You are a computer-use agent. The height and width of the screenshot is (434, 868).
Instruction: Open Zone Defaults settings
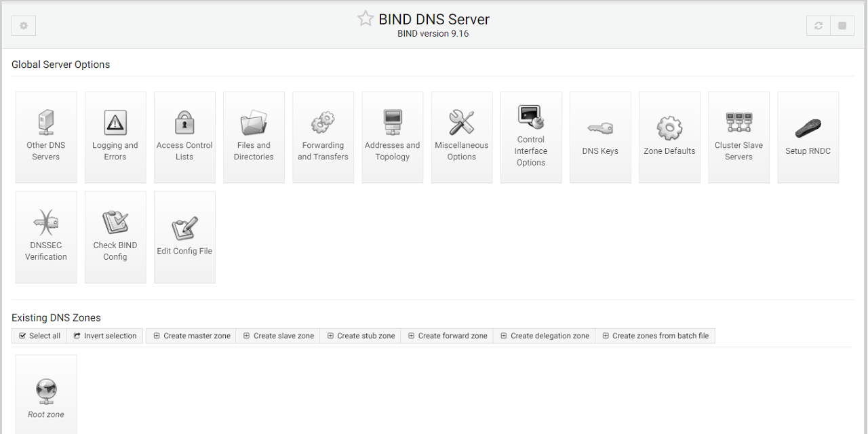click(669, 138)
